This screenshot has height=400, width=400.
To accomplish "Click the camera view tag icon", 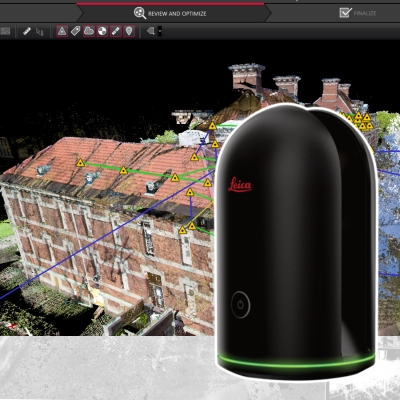I will [151, 31].
